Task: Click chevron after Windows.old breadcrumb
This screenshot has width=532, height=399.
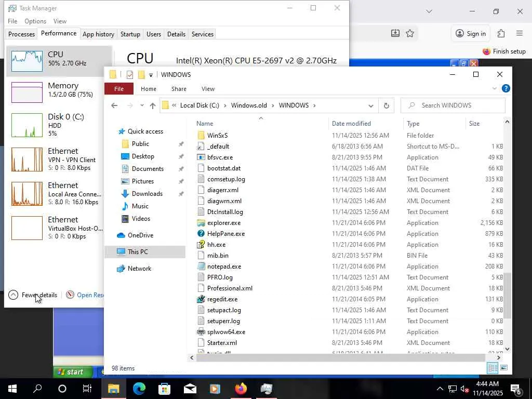Action: 273,105
